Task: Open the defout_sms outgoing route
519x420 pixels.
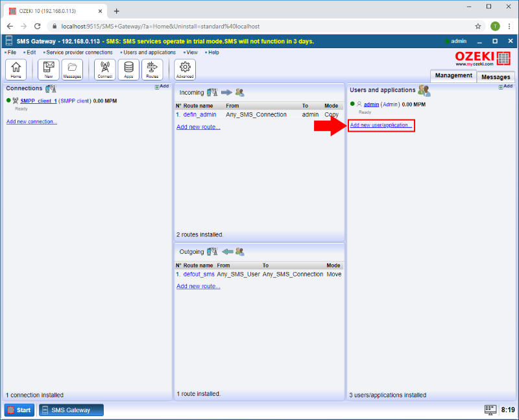Action: [x=199, y=274]
